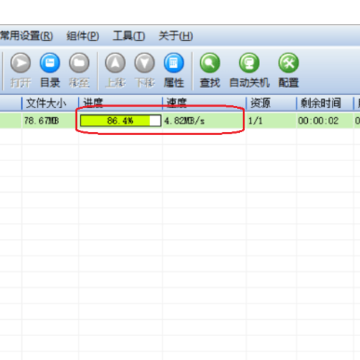This screenshot has width=360, height=360.
Task: Sort by the 进度 column header
Action: pyautogui.click(x=120, y=103)
